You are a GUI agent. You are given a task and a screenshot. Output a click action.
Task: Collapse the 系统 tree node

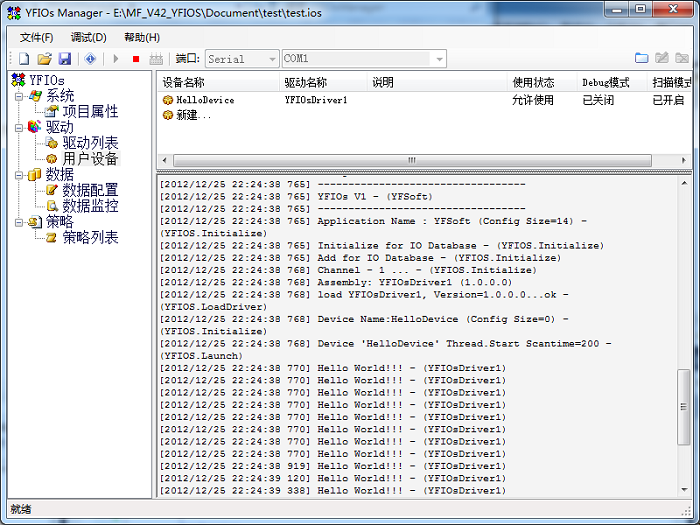[19, 96]
